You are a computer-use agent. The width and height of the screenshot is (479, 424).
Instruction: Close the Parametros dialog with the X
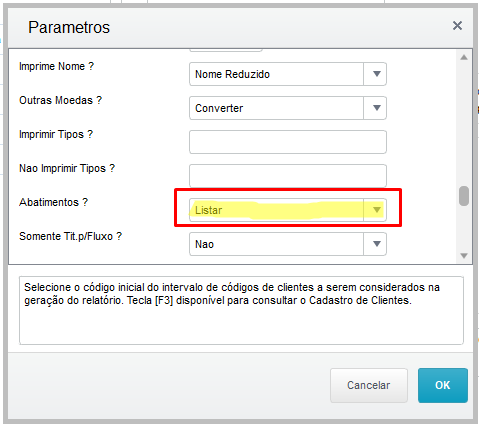(x=457, y=26)
